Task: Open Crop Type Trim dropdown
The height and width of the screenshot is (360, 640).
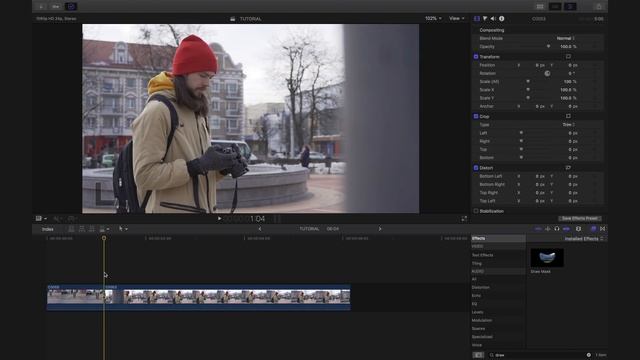Action: (569, 124)
